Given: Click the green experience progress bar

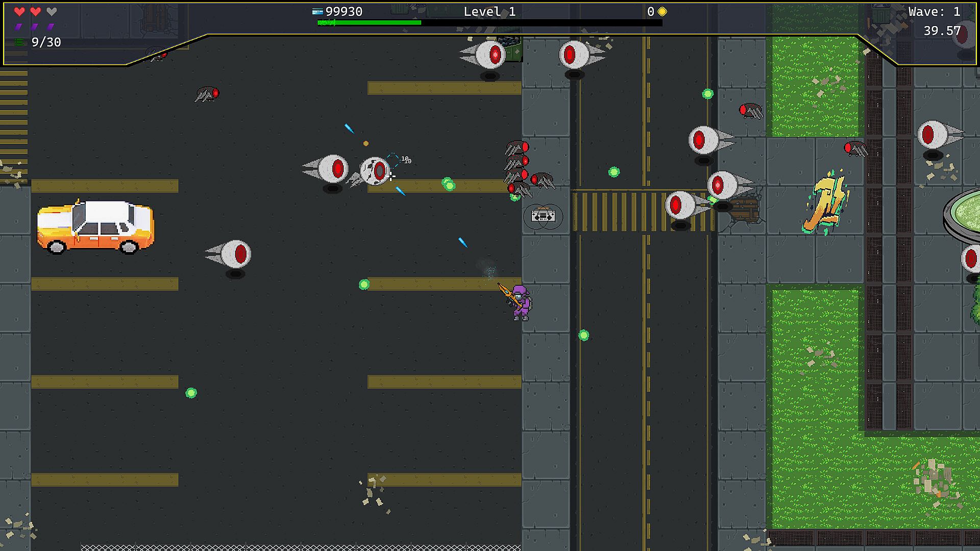Looking at the screenshot, I should pos(369,22).
